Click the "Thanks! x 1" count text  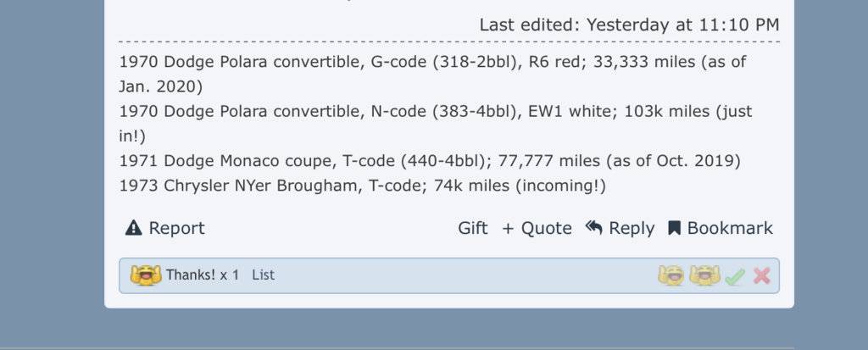(x=203, y=275)
